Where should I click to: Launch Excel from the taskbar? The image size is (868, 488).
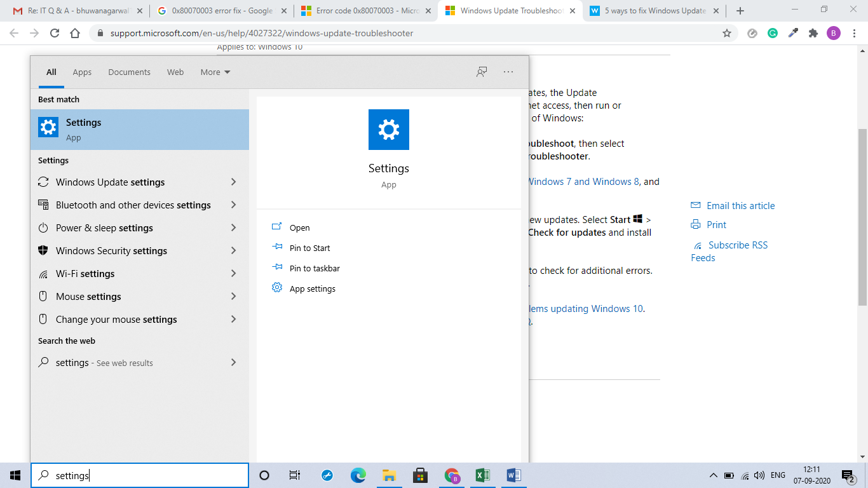(x=482, y=475)
